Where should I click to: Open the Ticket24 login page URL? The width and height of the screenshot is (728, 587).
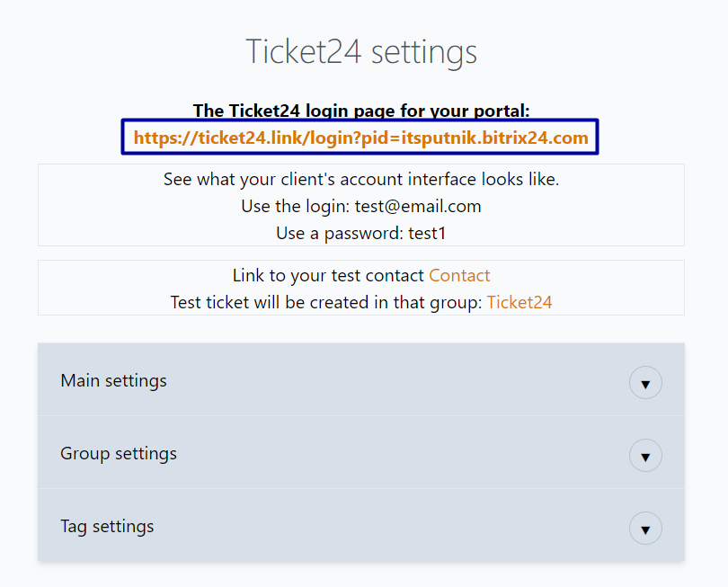(x=360, y=138)
